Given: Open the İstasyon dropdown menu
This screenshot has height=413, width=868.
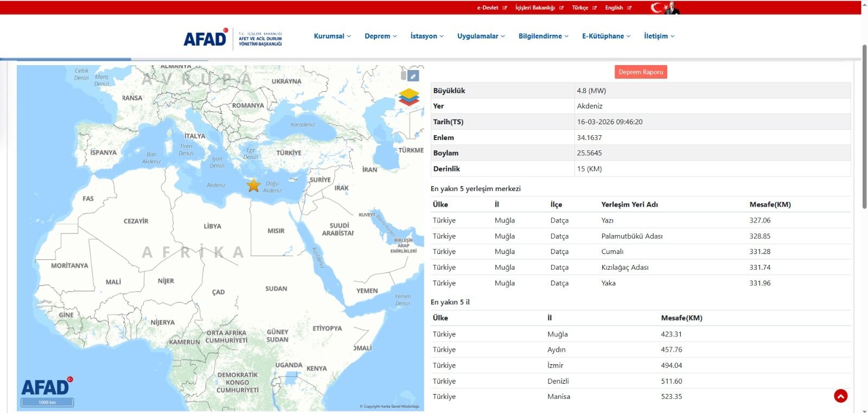Looking at the screenshot, I should pyautogui.click(x=426, y=36).
